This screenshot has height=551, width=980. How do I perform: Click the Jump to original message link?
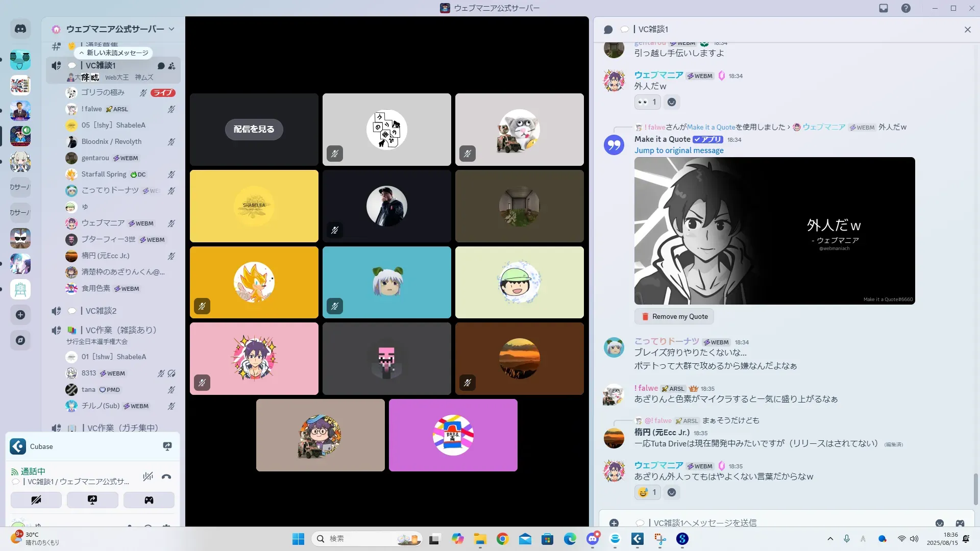point(679,151)
